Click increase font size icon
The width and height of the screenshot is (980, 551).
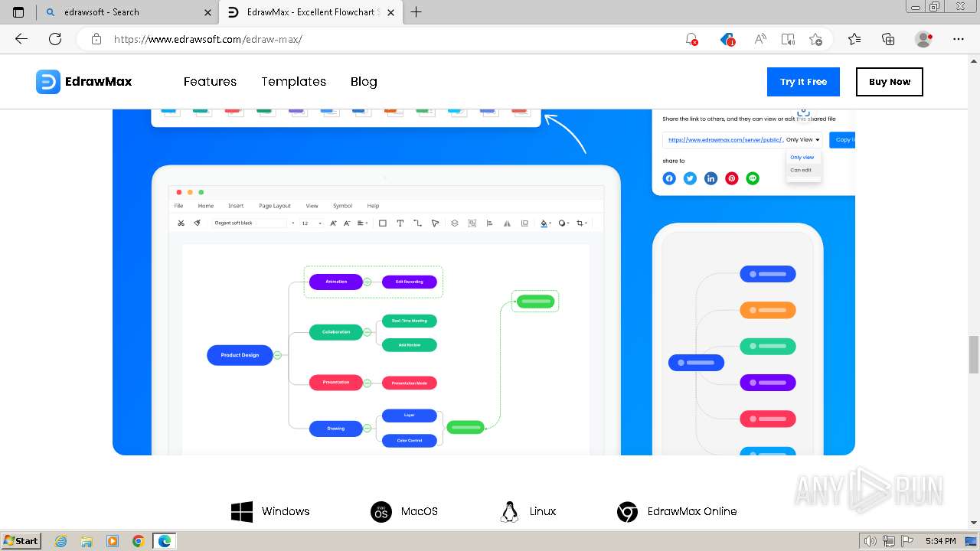tap(333, 223)
